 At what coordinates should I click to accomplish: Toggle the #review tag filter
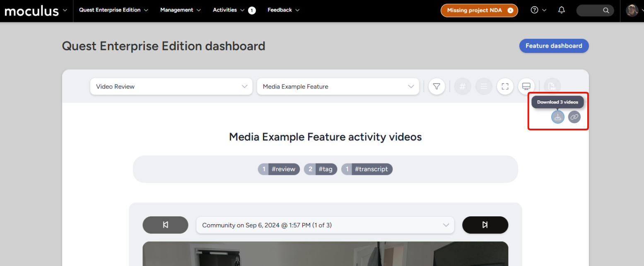(279, 169)
